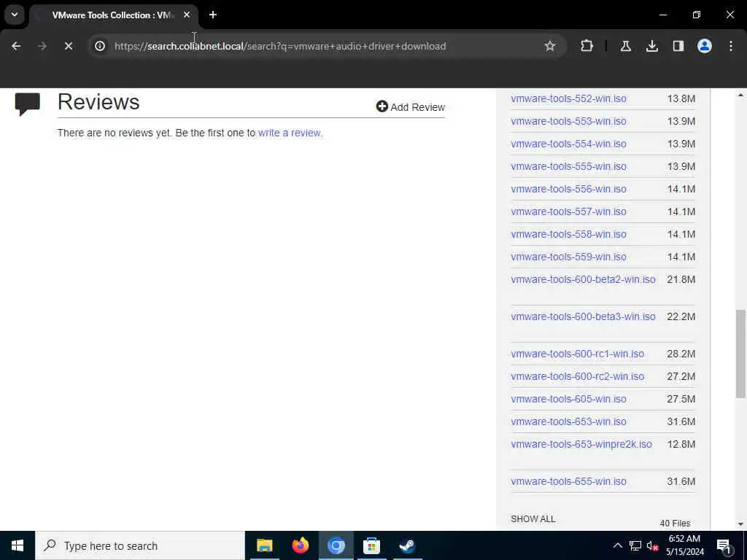Open vmware-tools-558-win.iso link
Viewport: 747px width, 560px height.
pos(568,234)
